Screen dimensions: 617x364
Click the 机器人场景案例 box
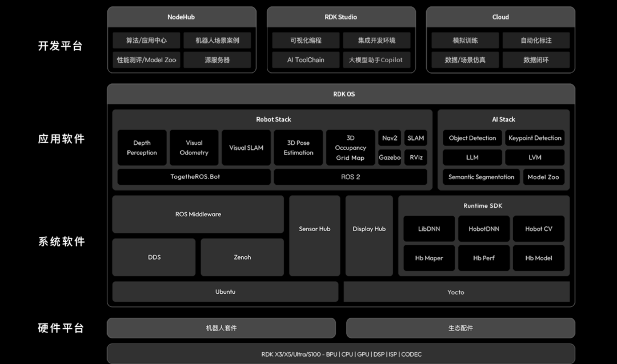217,40
